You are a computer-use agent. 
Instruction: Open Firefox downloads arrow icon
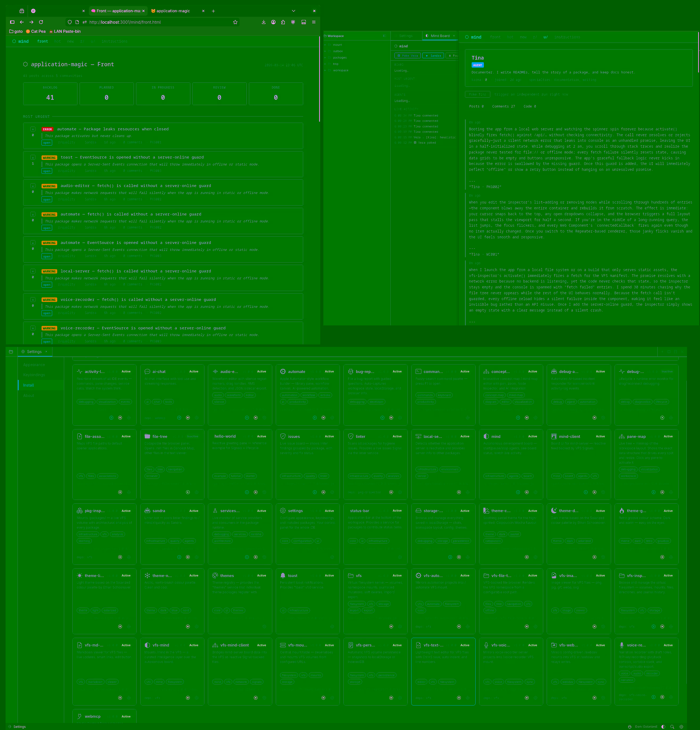point(264,22)
